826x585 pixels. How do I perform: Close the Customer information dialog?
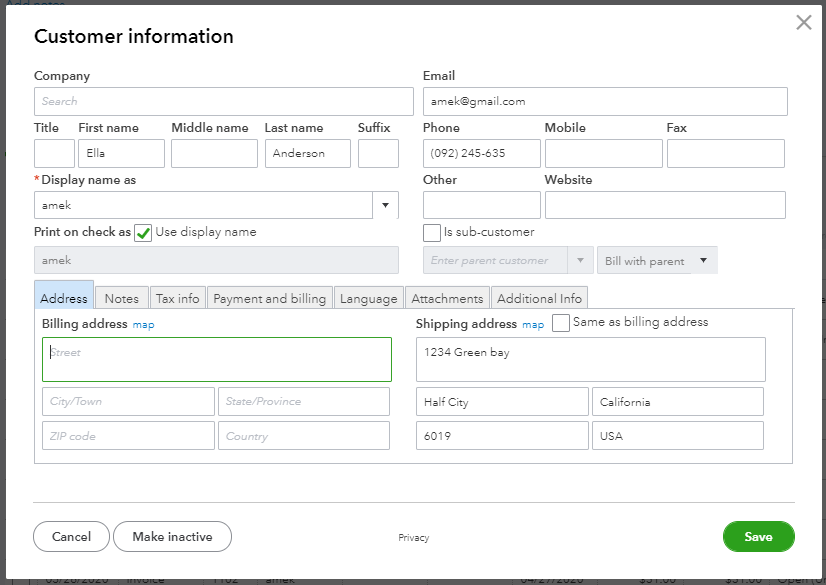tap(803, 23)
